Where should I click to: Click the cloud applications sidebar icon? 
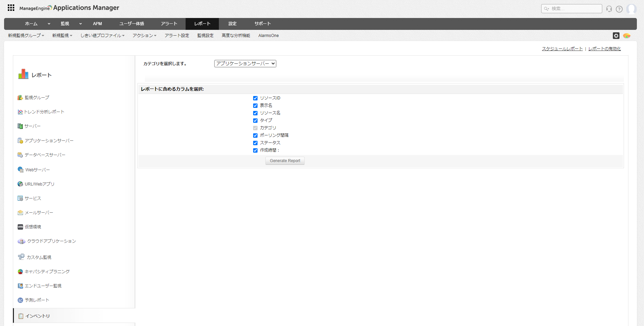tap(21, 241)
